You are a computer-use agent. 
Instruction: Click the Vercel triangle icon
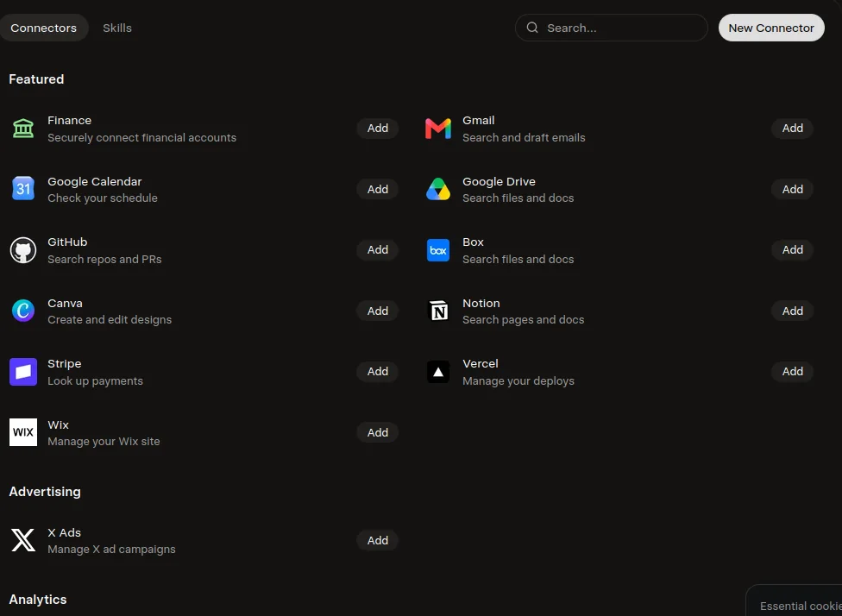pyautogui.click(x=438, y=372)
